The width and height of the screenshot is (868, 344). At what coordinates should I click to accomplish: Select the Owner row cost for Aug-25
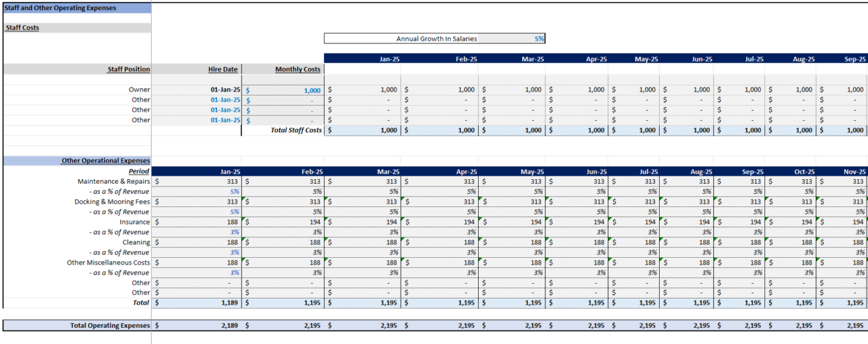point(791,90)
